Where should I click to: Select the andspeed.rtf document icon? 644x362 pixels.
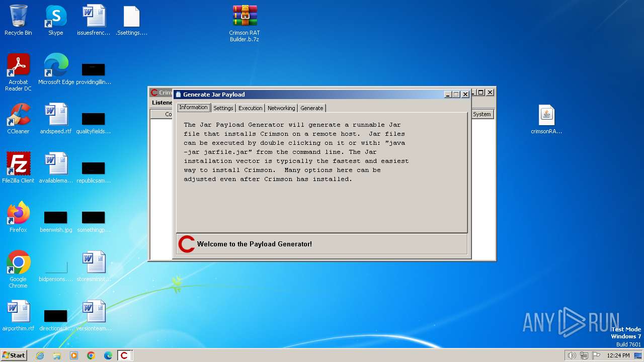[56, 119]
